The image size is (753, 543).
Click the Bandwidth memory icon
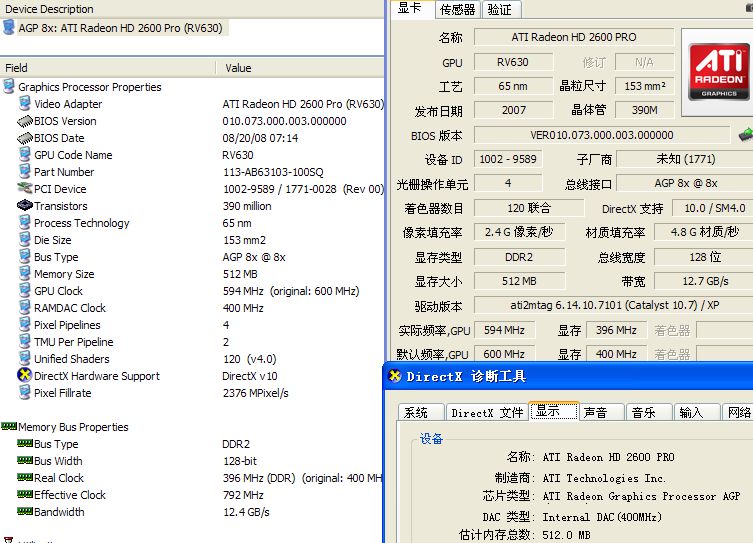pyautogui.click(x=24, y=511)
